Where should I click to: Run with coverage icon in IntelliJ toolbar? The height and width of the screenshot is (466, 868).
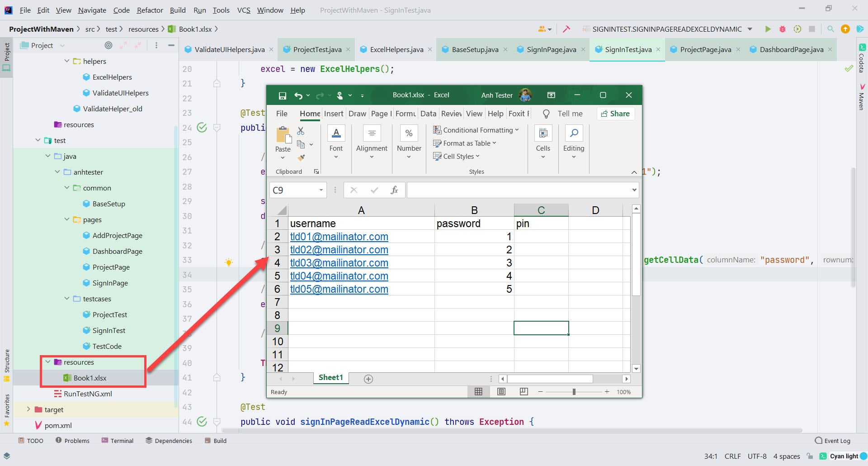(797, 29)
